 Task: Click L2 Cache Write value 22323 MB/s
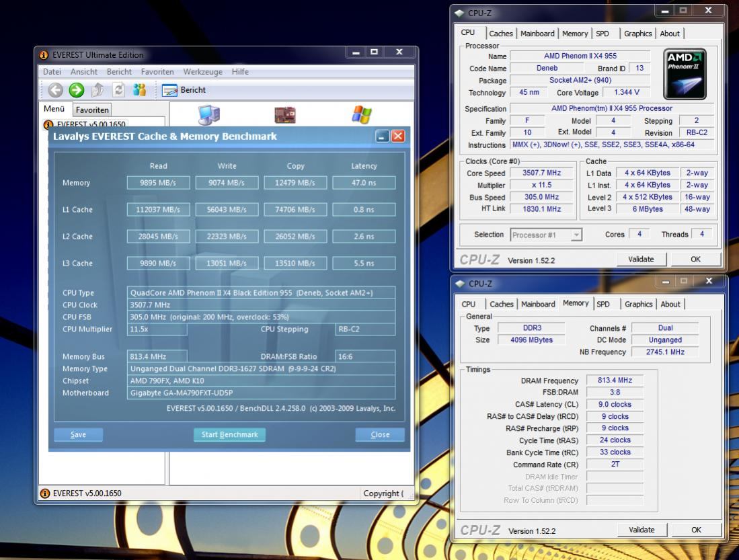point(227,237)
